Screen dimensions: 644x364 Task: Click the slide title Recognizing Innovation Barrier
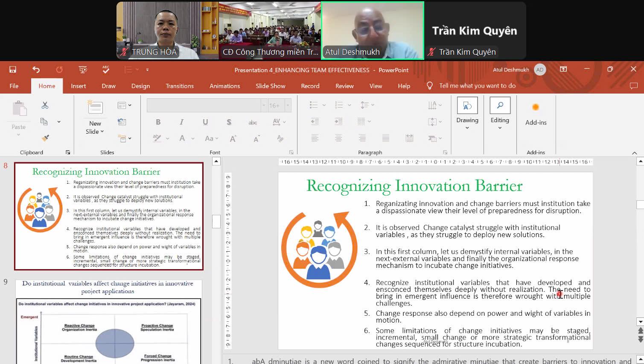point(414,186)
